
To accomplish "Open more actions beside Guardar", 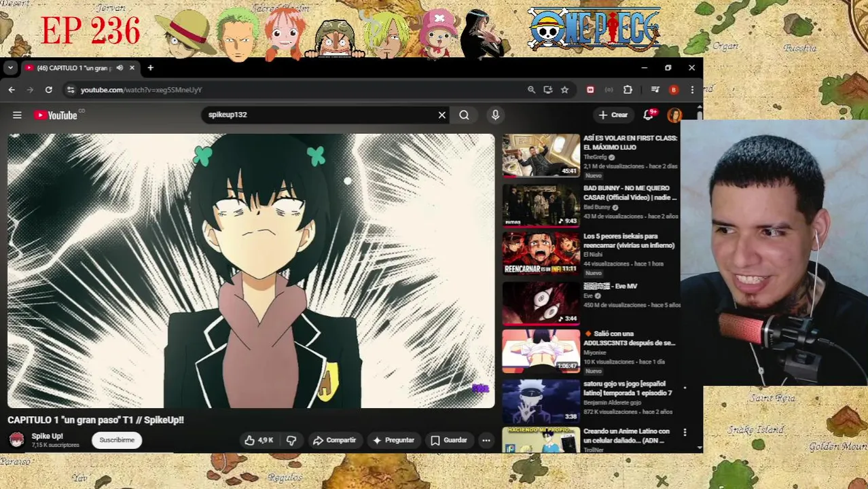I will click(x=486, y=440).
